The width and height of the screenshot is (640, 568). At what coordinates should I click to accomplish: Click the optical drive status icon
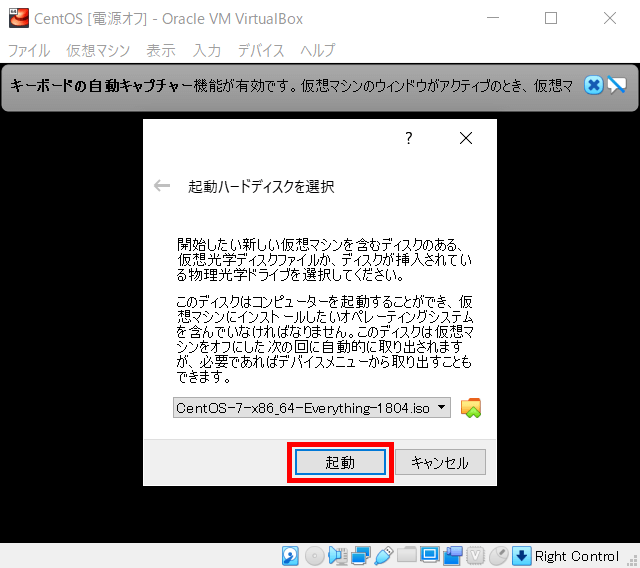click(x=315, y=556)
